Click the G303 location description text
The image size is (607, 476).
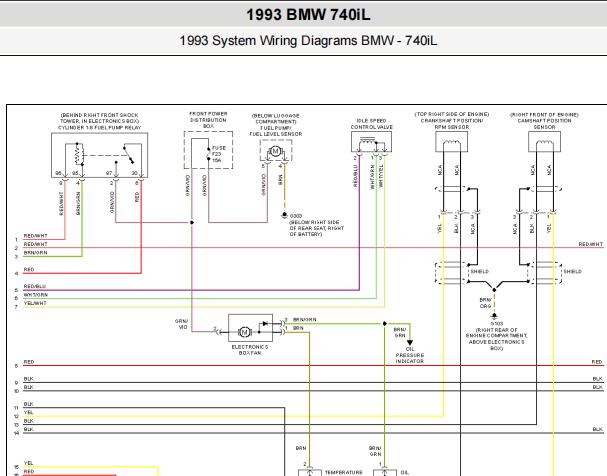tap(316, 228)
